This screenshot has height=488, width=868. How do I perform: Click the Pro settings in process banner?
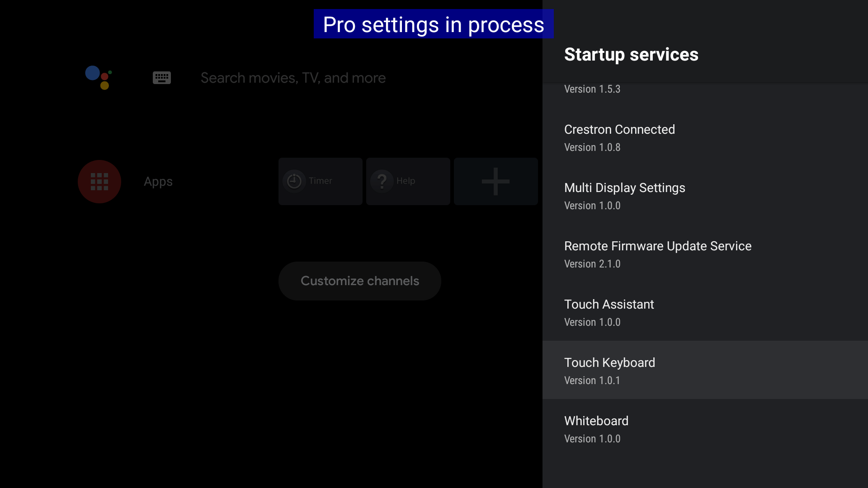click(433, 24)
